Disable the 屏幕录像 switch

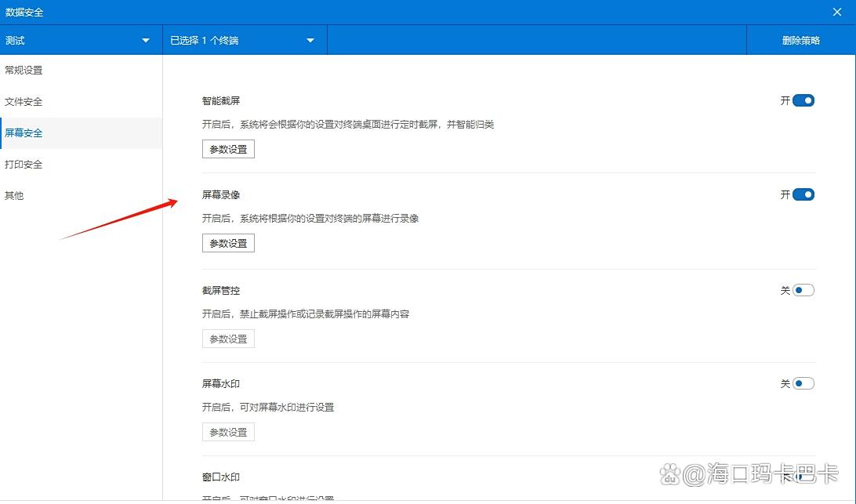803,194
